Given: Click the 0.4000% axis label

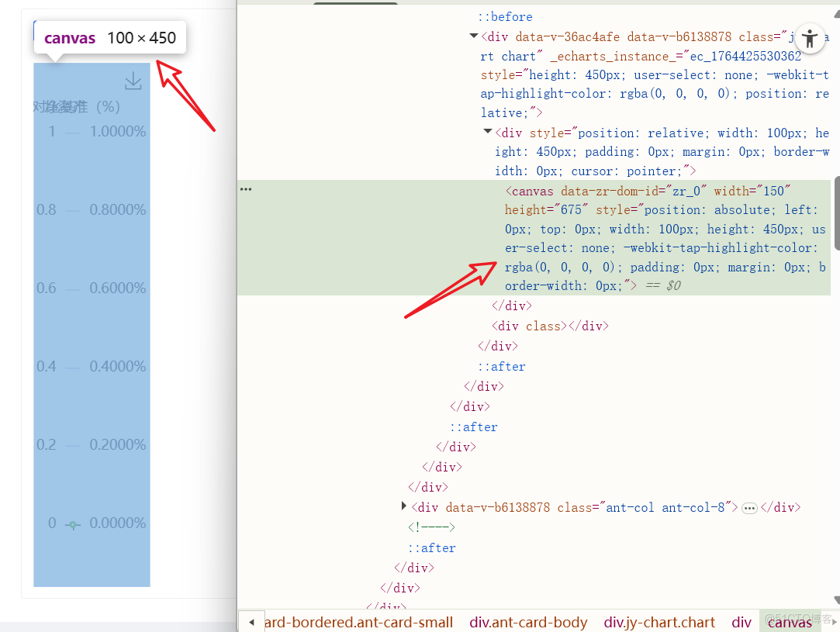Looking at the screenshot, I should 118,366.
